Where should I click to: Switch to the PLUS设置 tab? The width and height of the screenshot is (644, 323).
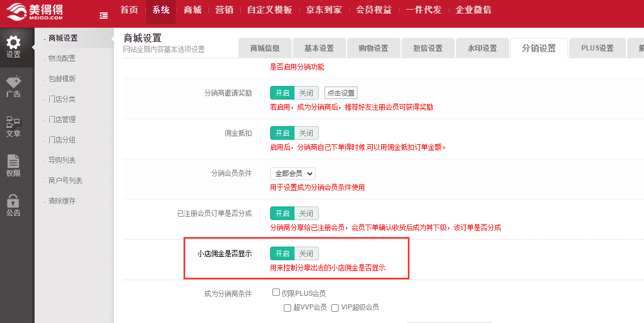click(597, 48)
